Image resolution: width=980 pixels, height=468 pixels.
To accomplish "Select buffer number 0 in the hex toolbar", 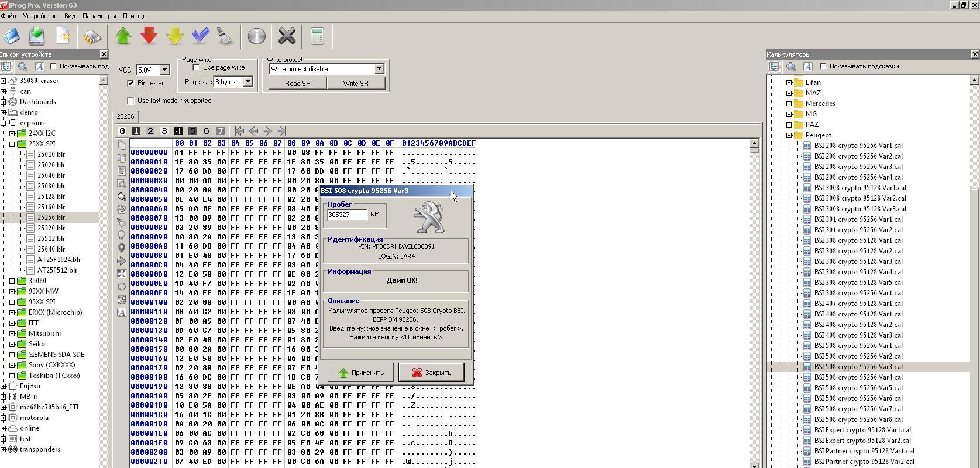I will (122, 131).
